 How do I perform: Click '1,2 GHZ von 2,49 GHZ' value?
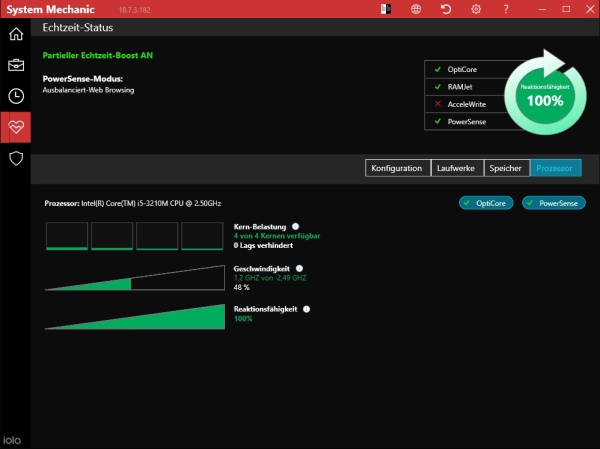point(270,278)
